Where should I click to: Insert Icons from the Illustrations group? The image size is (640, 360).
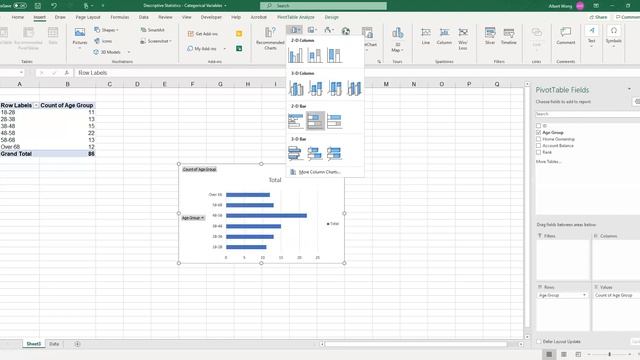pyautogui.click(x=103, y=41)
